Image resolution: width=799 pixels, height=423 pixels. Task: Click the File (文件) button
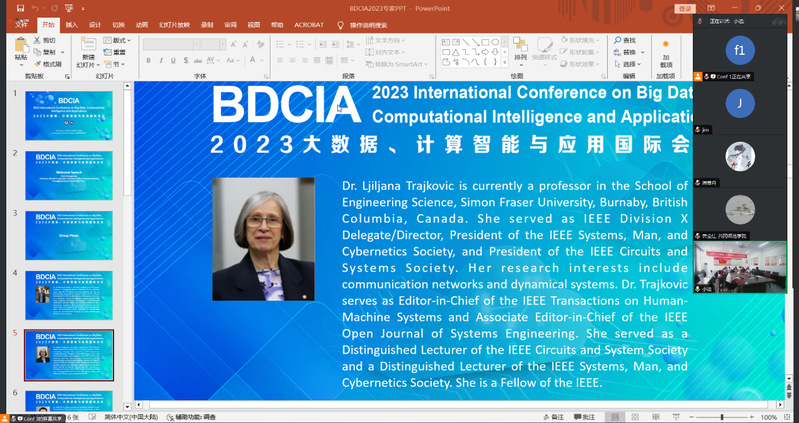(21, 23)
